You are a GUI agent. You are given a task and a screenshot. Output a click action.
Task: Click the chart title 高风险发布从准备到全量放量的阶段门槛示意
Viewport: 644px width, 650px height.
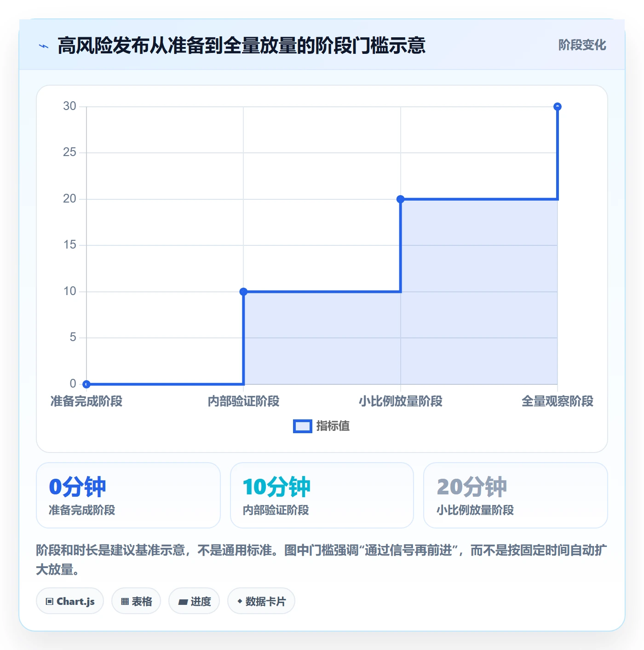pos(241,46)
